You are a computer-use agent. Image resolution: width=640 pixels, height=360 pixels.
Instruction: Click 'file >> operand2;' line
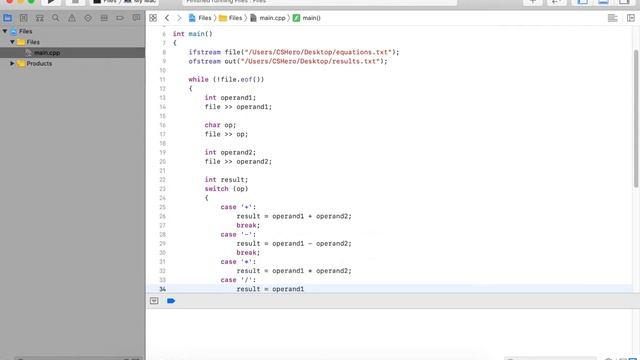(238, 162)
